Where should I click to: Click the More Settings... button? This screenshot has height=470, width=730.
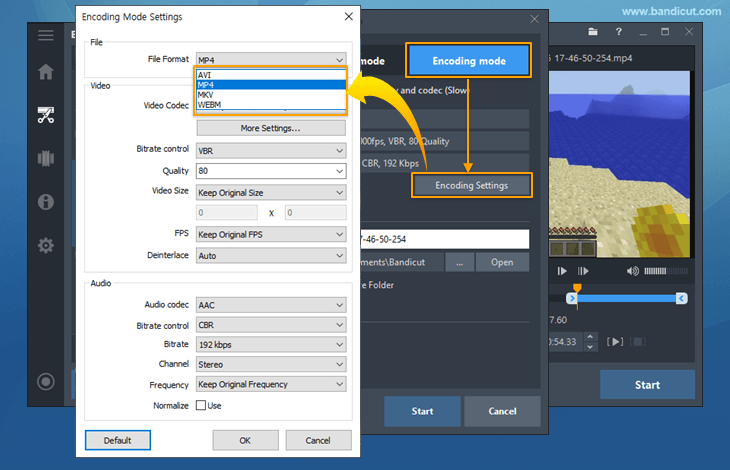[x=271, y=128]
